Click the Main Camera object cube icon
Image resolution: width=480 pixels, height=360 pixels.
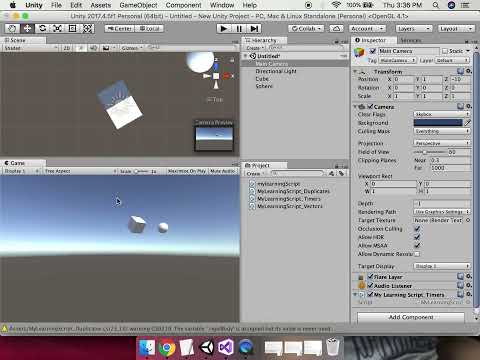[x=359, y=53]
